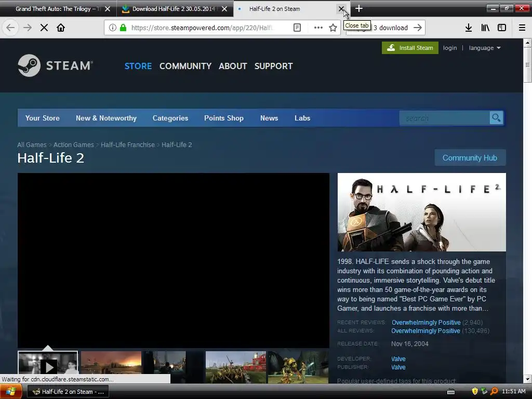
Task: Click the page scrollbar down arrow
Action: coord(527,379)
